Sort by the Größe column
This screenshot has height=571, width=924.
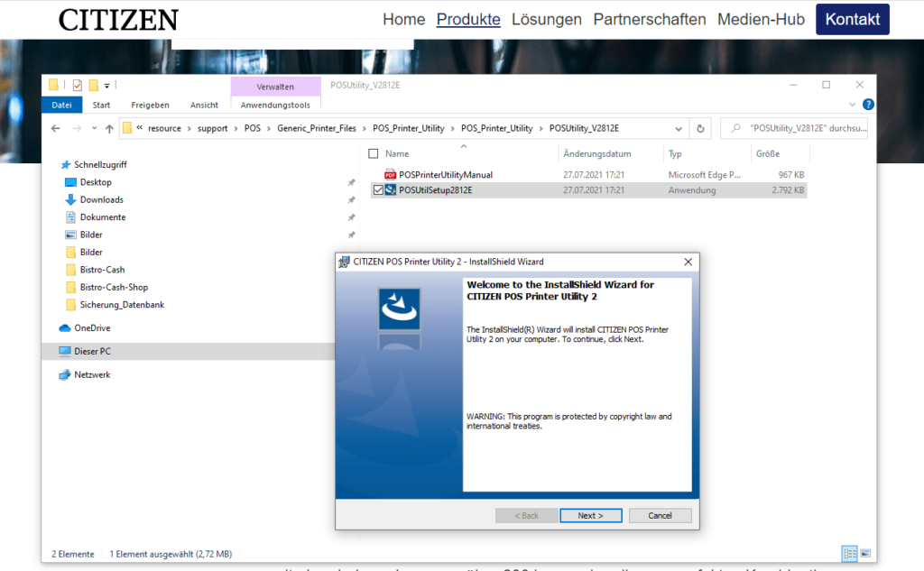(x=767, y=153)
